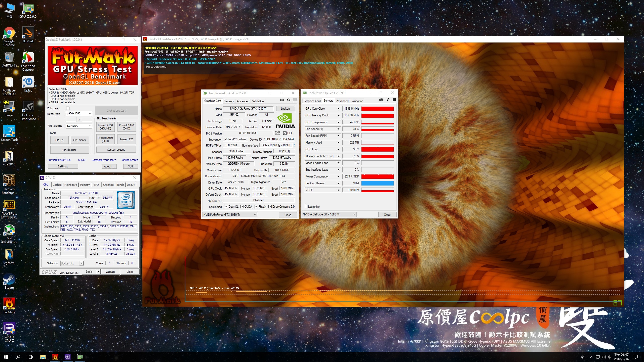644x362 pixels.
Task: Toggle the UEFI checkbox in GPU-Z
Action: 285,133
